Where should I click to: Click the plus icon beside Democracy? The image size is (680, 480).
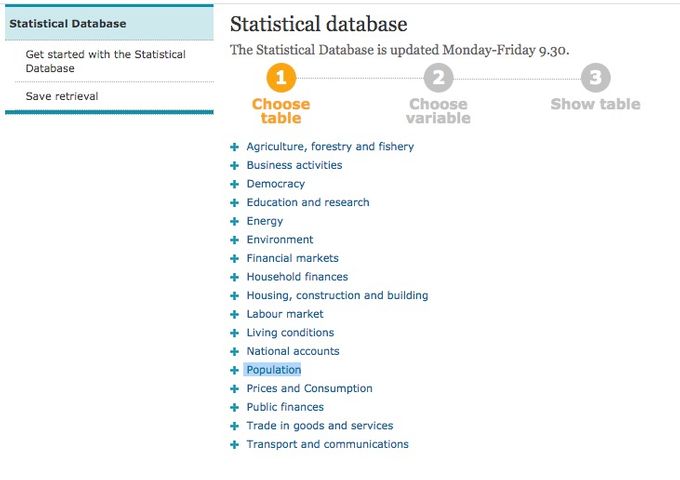[234, 184]
